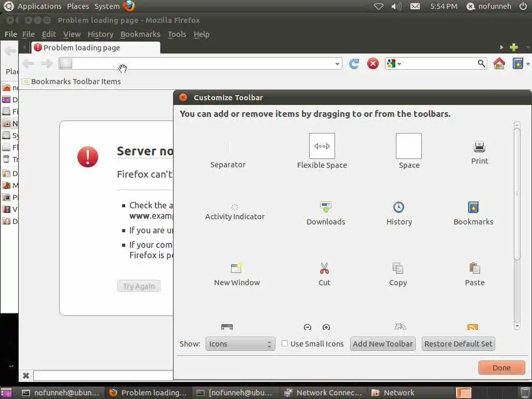Click the Home icon in Firefox toolbar
This screenshot has width=532, height=399.
click(499, 63)
